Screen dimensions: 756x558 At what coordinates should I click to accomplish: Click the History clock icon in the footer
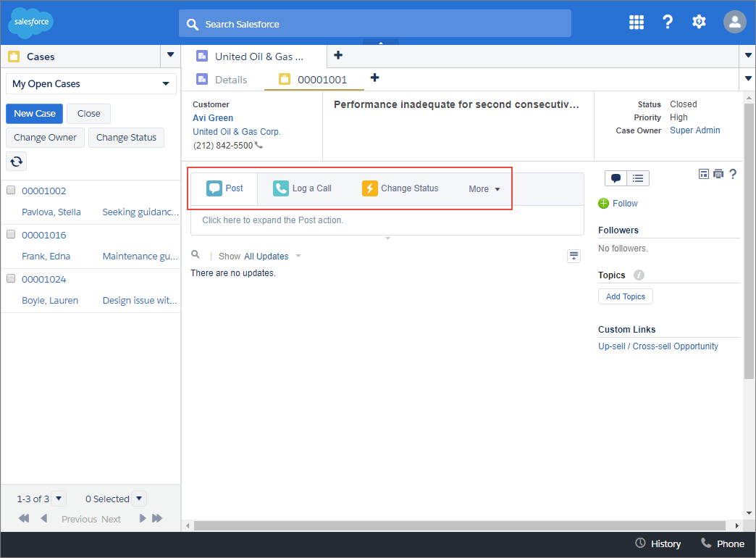click(x=640, y=543)
